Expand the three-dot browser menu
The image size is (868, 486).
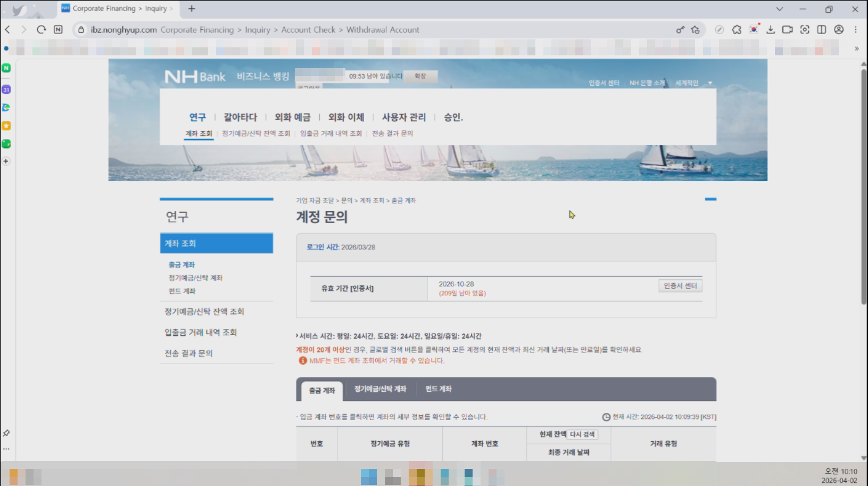(x=855, y=30)
